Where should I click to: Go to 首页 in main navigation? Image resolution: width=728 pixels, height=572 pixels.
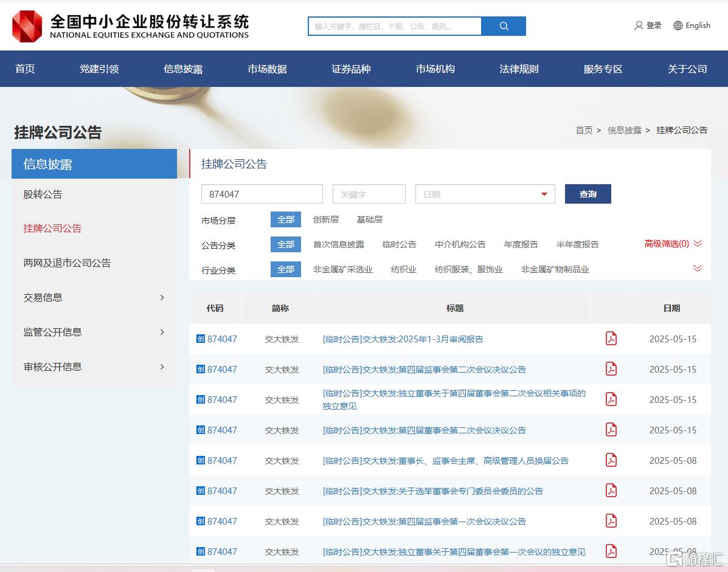(x=25, y=69)
